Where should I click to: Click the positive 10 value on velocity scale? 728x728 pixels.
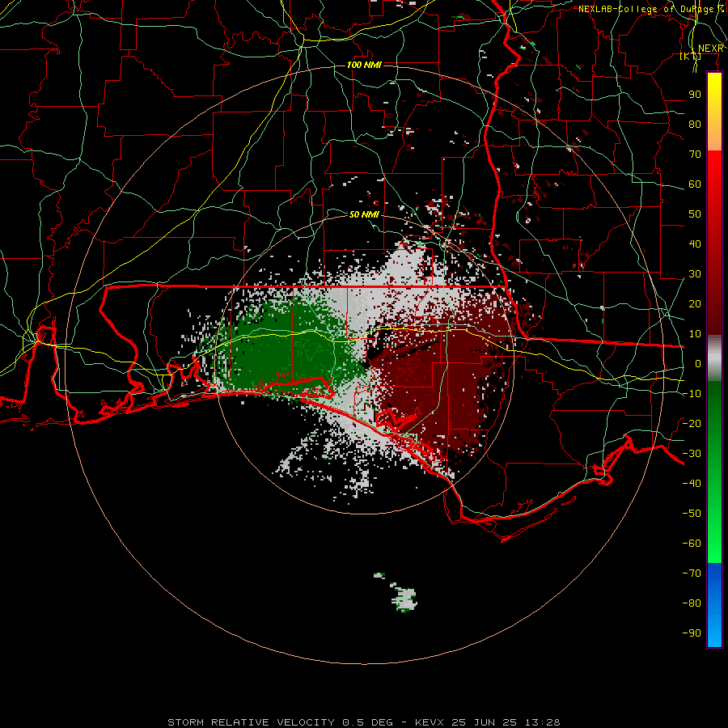point(695,334)
